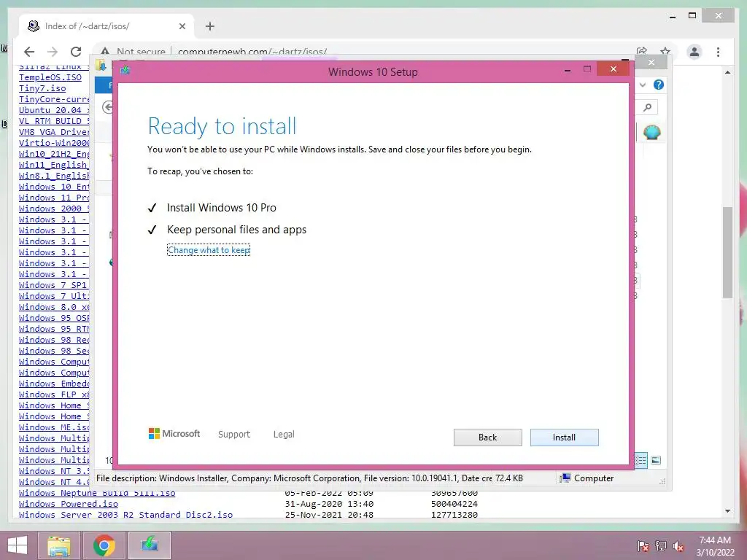Screen dimensions: 747x560
Task: Open the Support link in setup
Action: [x=234, y=435]
